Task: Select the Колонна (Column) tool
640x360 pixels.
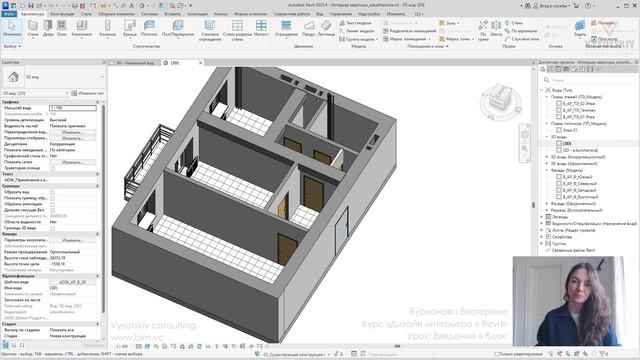Action: click(x=108, y=29)
